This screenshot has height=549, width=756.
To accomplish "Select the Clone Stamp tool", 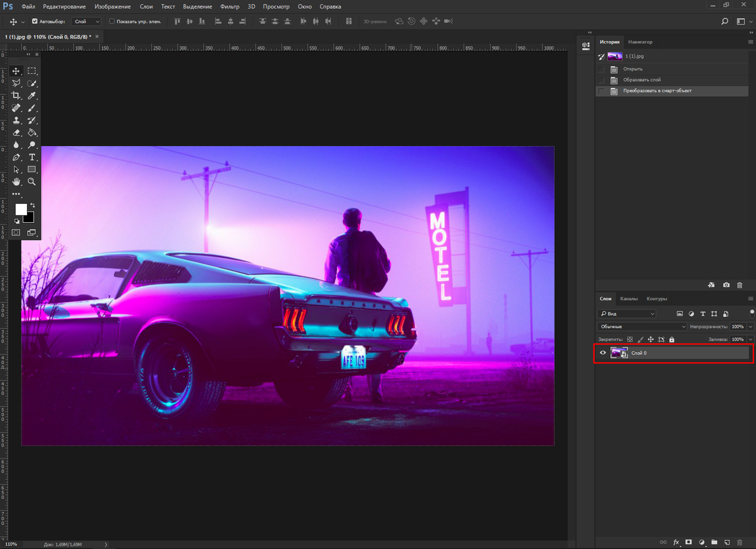I will pos(16,120).
